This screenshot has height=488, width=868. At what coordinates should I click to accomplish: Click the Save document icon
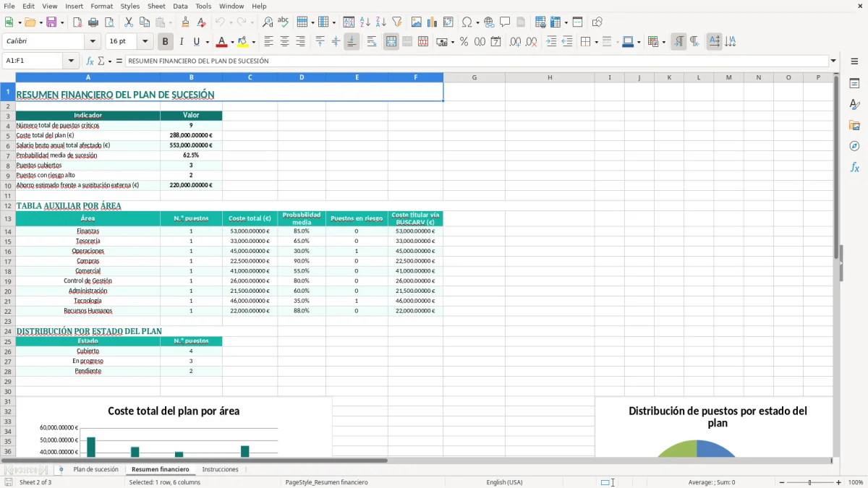coord(51,22)
